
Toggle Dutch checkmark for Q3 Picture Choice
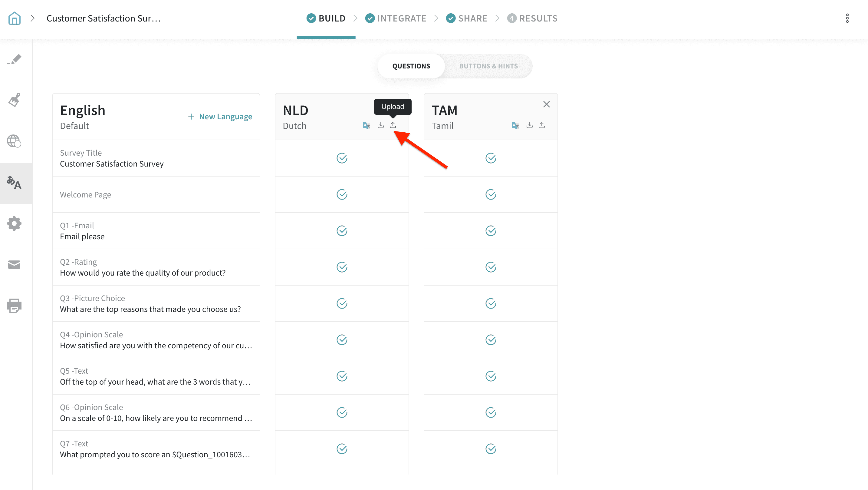[342, 303]
